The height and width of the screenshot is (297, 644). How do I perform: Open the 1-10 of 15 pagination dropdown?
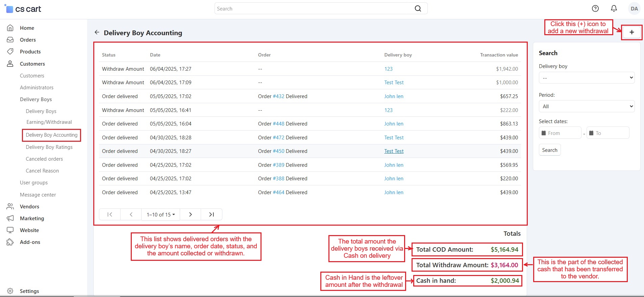pos(160,214)
